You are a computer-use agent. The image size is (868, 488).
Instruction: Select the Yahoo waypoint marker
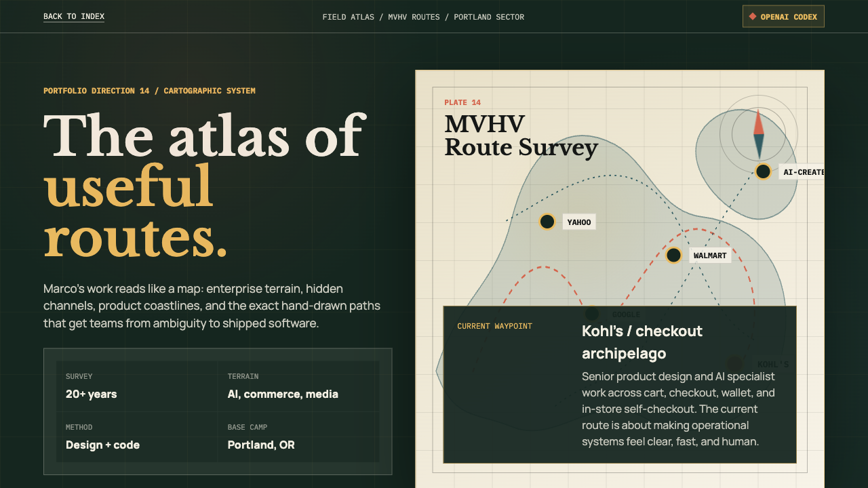click(547, 222)
